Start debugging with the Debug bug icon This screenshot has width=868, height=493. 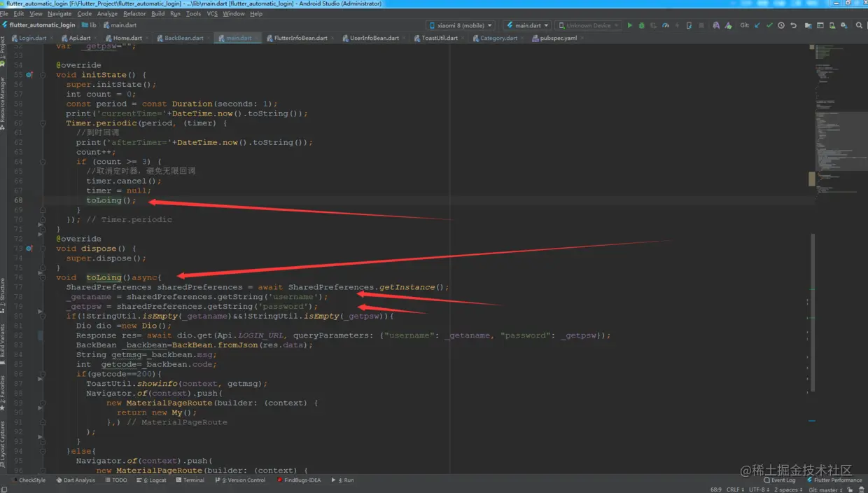[641, 25]
